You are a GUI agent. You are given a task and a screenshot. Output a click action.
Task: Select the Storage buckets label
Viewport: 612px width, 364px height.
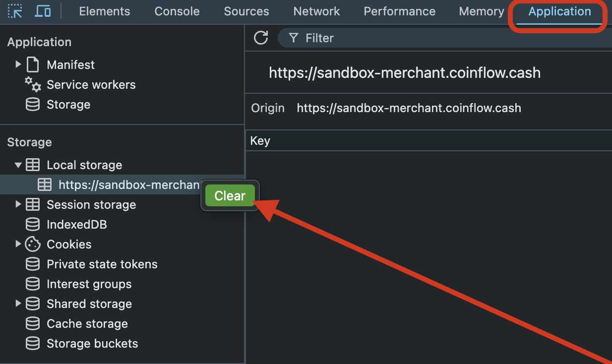pos(92,344)
